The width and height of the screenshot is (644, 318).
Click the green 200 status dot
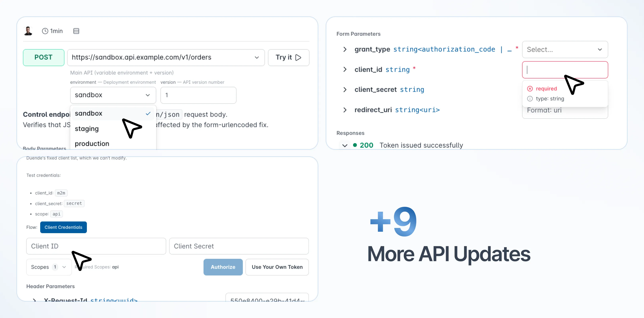point(355,145)
